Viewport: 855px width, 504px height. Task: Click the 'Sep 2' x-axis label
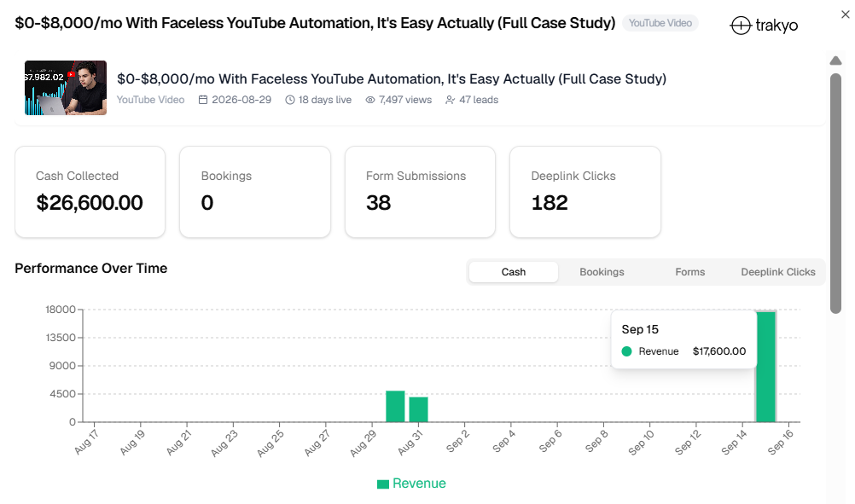click(457, 442)
